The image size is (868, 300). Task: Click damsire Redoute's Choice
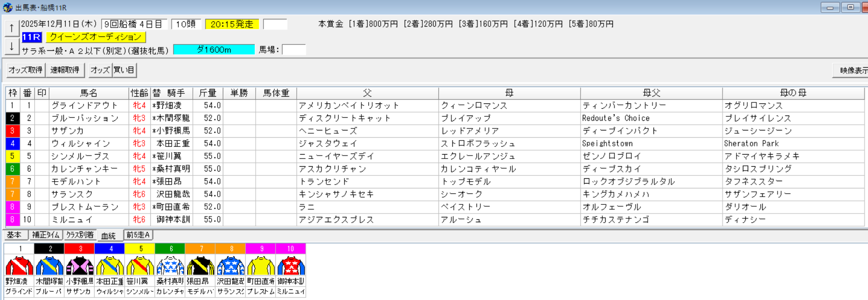pyautogui.click(x=616, y=118)
